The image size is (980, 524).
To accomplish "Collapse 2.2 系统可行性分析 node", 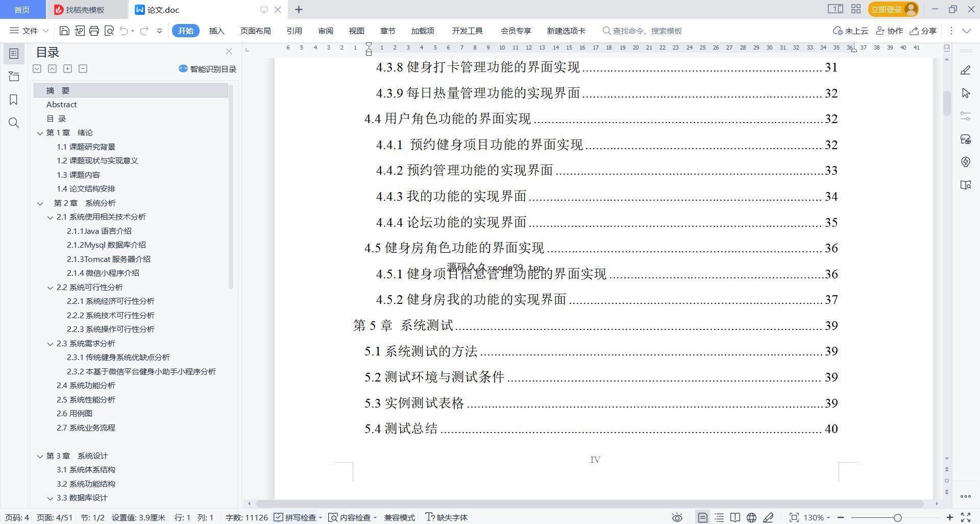I will coord(50,288).
